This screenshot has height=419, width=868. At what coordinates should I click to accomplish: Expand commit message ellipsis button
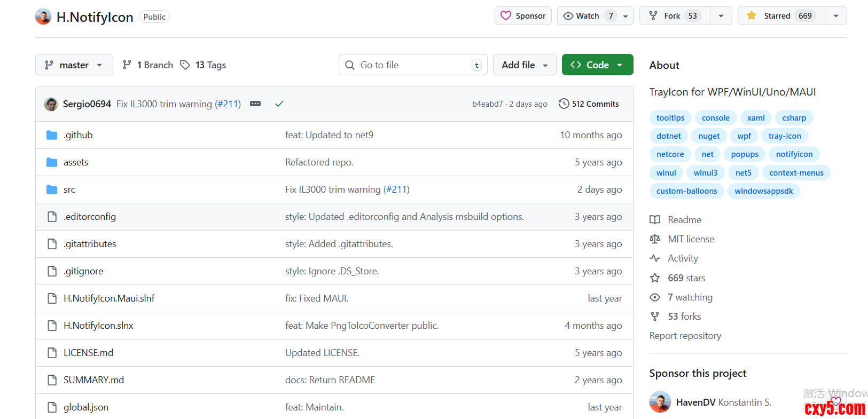point(255,104)
